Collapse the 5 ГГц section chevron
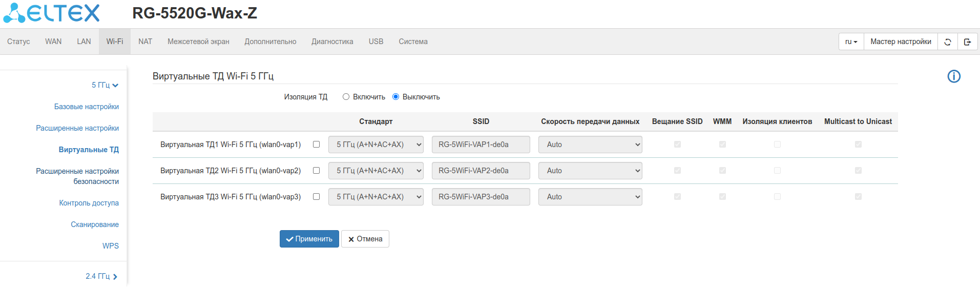Image resolution: width=980 pixels, height=287 pixels. (115, 86)
